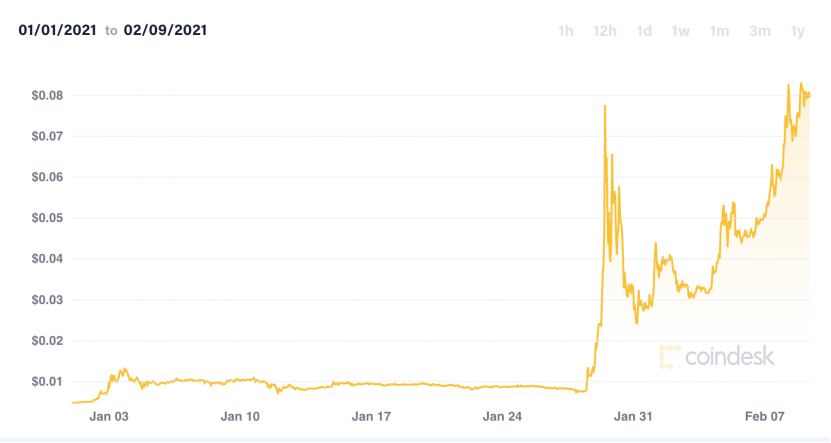Click the Jan 03 axis label
831x443 pixels.
pyautogui.click(x=109, y=417)
